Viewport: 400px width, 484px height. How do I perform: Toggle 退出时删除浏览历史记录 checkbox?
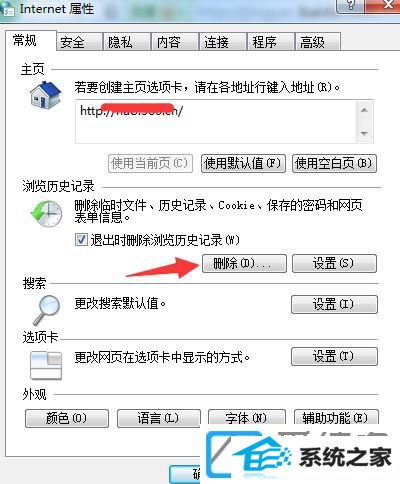[81, 240]
